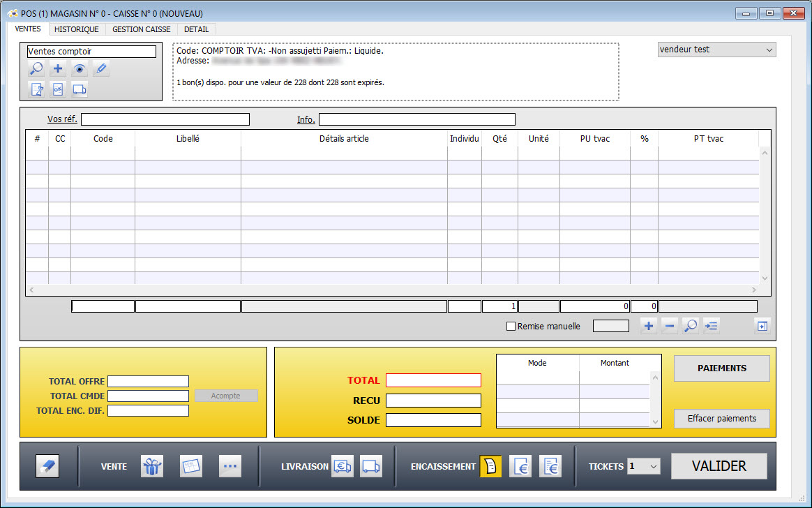Click the Vos réf. input field
Screen dimensions: 812x508
(x=165, y=119)
